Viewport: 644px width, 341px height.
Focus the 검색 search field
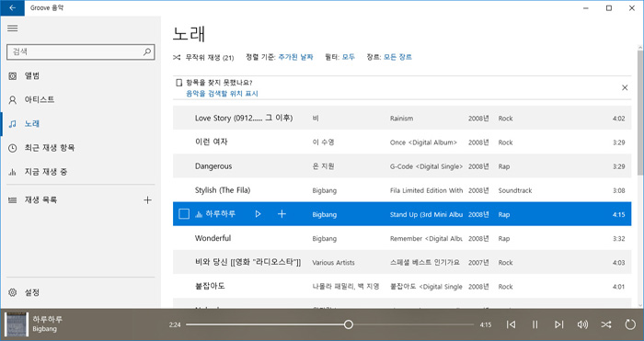[81, 52]
